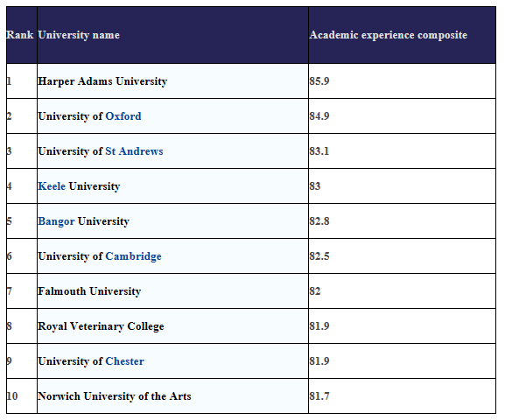Open the Bangor link
Image resolution: width=505 pixels, height=420 pixels.
click(x=56, y=221)
